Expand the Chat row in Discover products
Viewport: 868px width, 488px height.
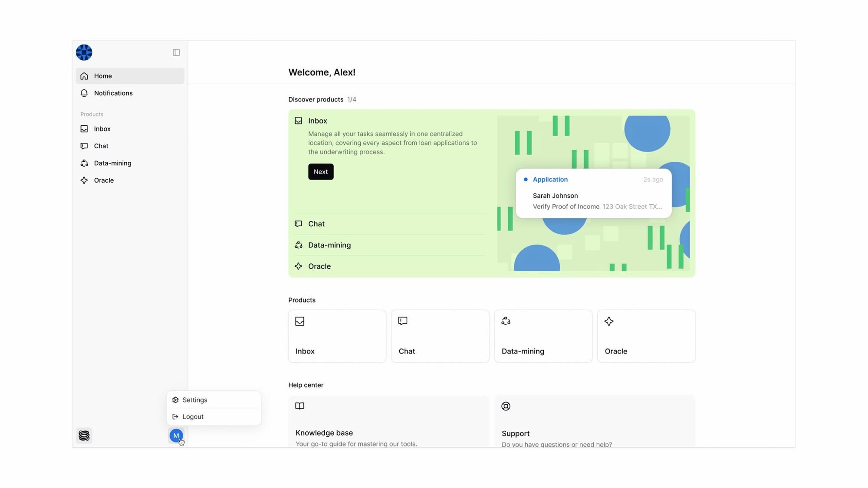pyautogui.click(x=316, y=224)
